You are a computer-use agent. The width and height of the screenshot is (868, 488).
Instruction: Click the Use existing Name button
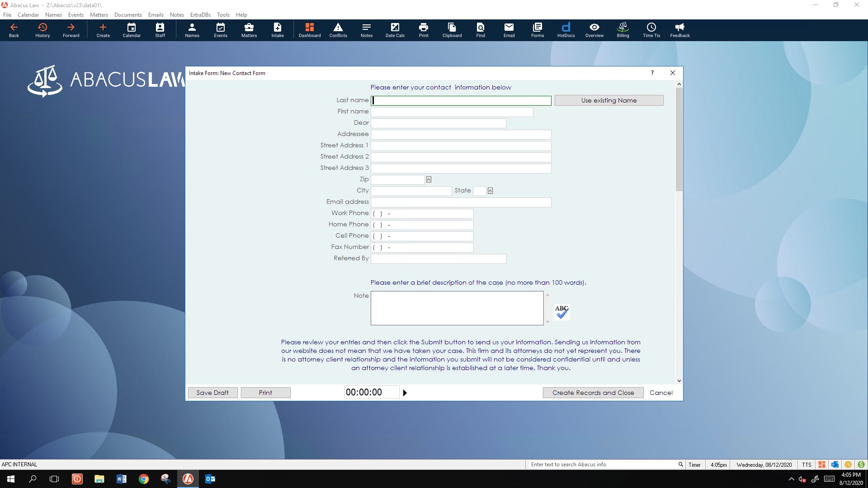(609, 100)
